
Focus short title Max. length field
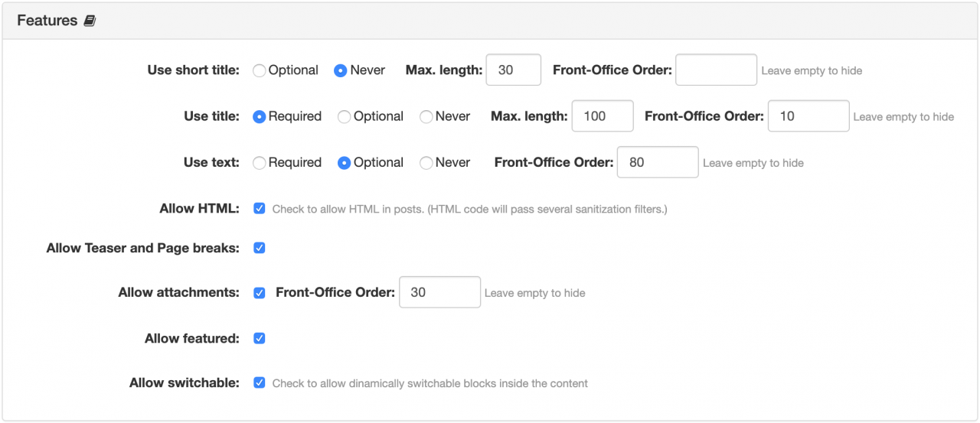[514, 70]
